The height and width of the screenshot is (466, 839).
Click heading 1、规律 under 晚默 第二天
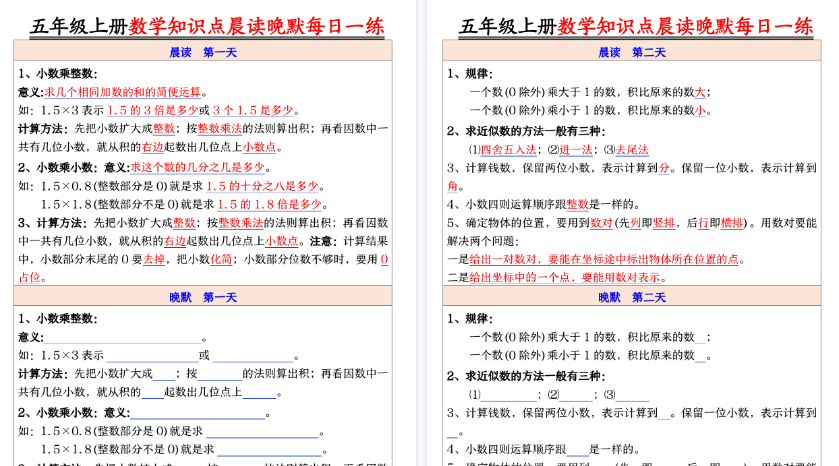470,319
